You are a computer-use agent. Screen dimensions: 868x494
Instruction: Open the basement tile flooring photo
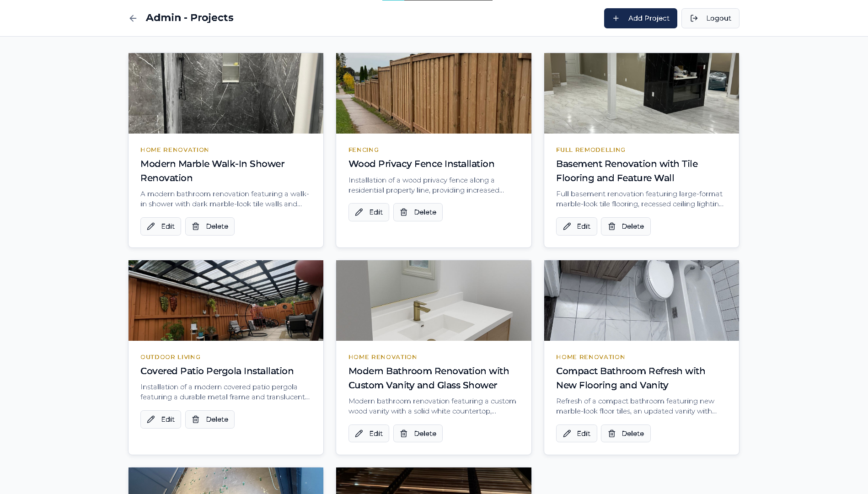(x=641, y=93)
